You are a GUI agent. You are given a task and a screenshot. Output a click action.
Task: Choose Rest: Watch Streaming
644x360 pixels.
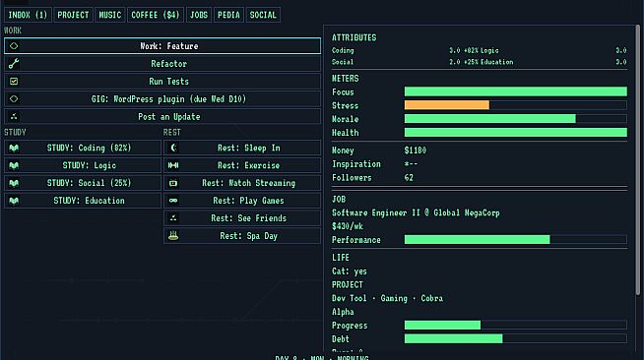click(242, 183)
